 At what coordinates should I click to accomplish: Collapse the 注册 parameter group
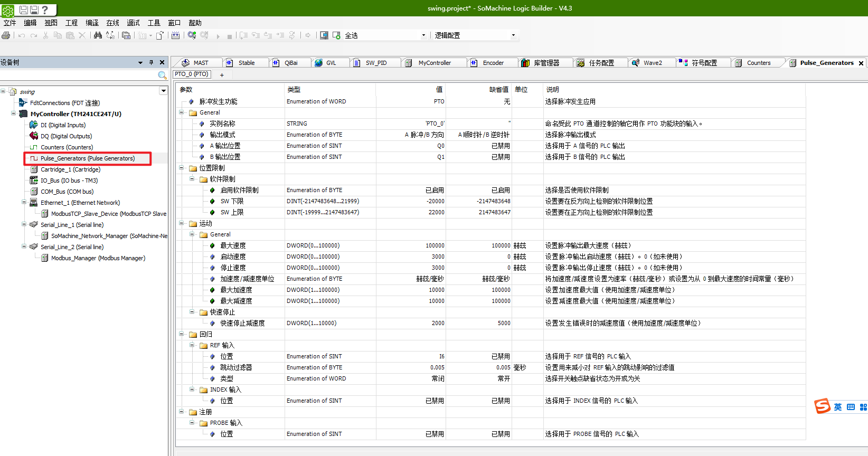tap(182, 412)
